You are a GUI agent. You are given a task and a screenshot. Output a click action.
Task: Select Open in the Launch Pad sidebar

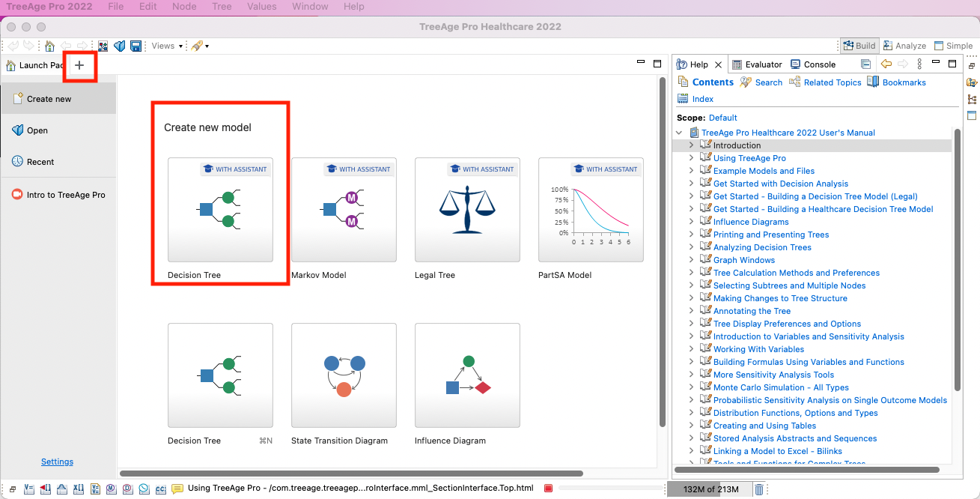(58, 130)
